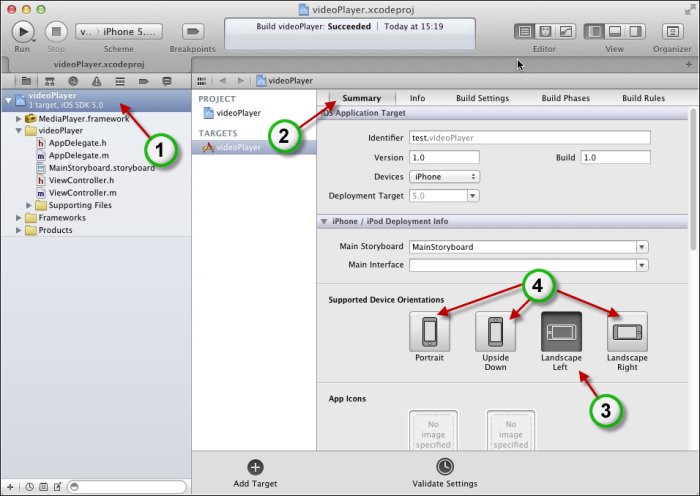Image resolution: width=700 pixels, height=496 pixels.
Task: Switch to the Build Settings tab
Action: pyautogui.click(x=483, y=98)
